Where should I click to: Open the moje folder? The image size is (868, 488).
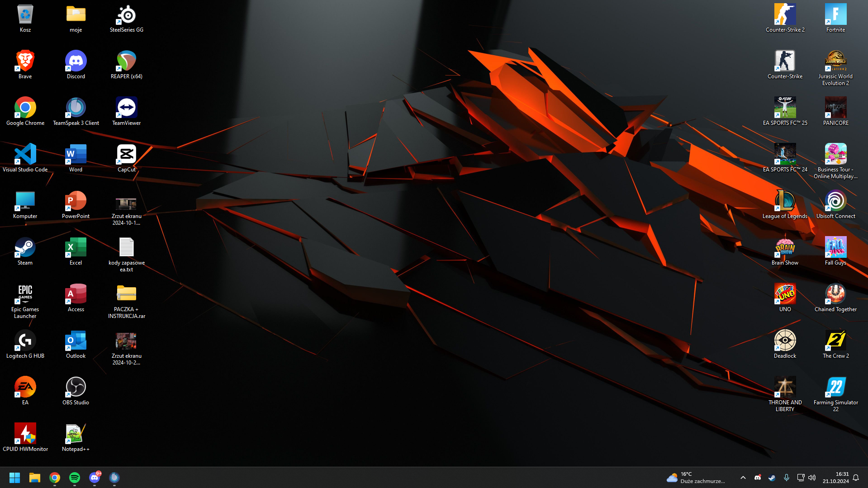76,19
